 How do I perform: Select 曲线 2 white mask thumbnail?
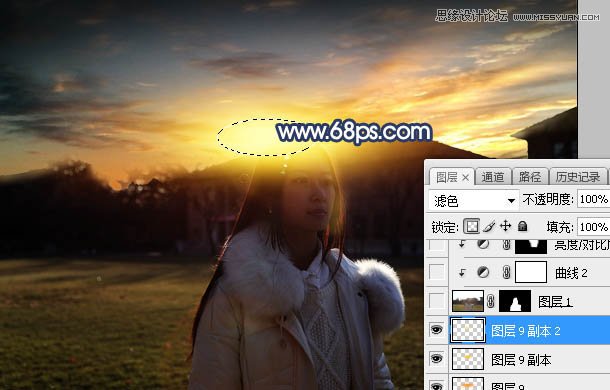click(531, 272)
